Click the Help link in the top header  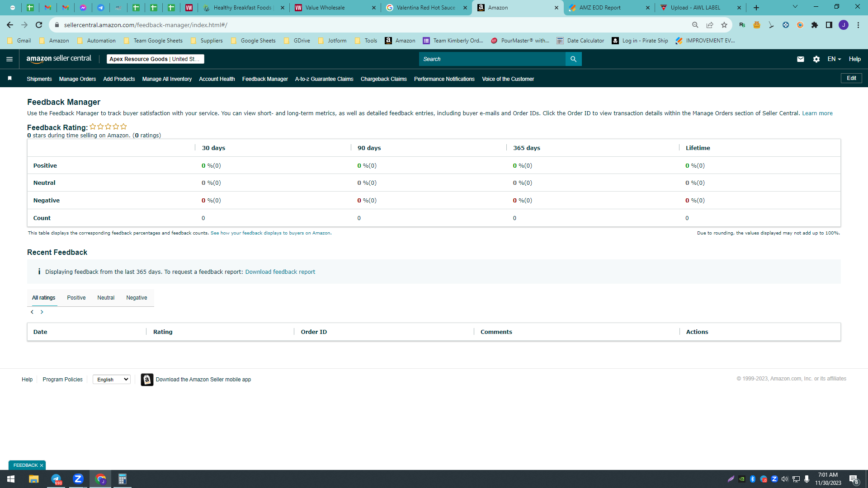855,59
